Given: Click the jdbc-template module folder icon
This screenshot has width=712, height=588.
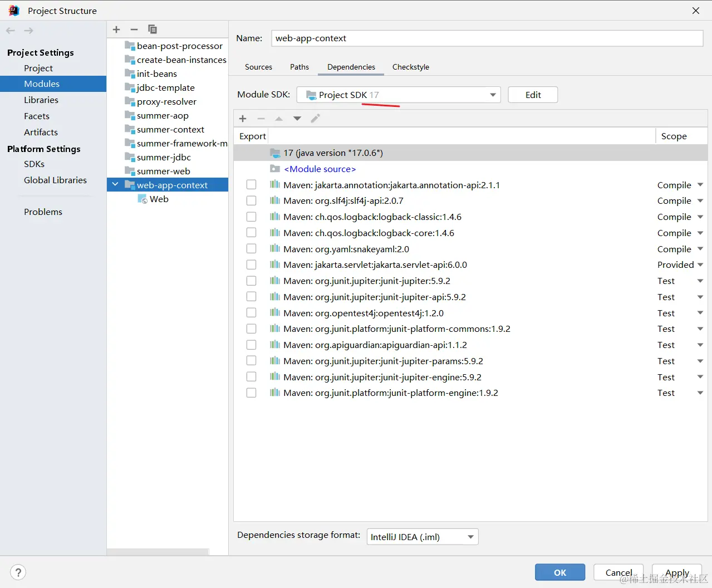Looking at the screenshot, I should [130, 87].
